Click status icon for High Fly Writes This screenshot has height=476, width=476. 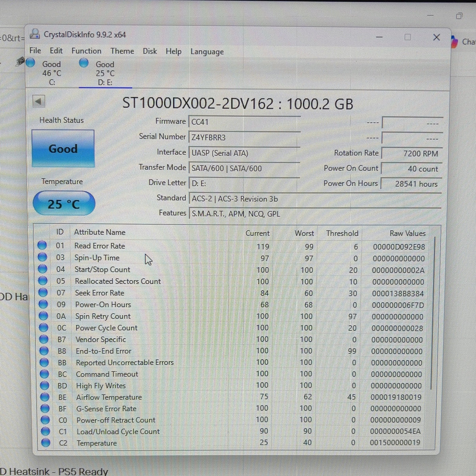click(x=45, y=386)
